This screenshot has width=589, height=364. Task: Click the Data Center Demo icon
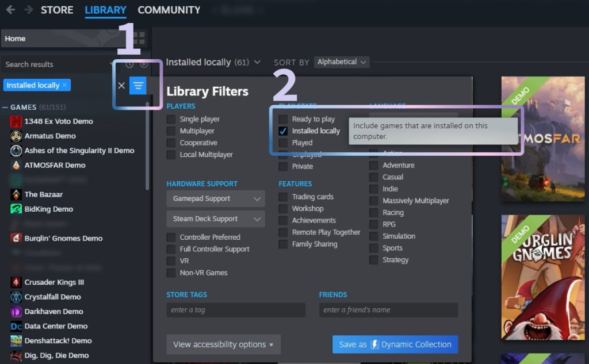pos(16,326)
